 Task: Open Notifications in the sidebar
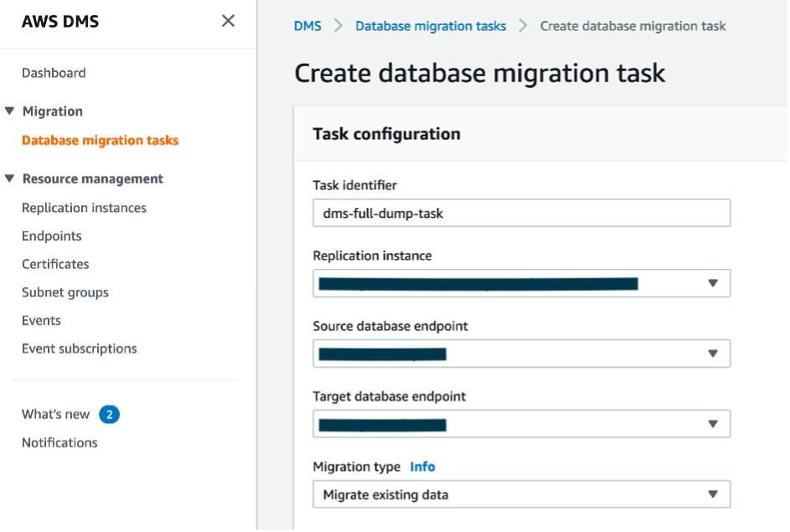pos(59,442)
